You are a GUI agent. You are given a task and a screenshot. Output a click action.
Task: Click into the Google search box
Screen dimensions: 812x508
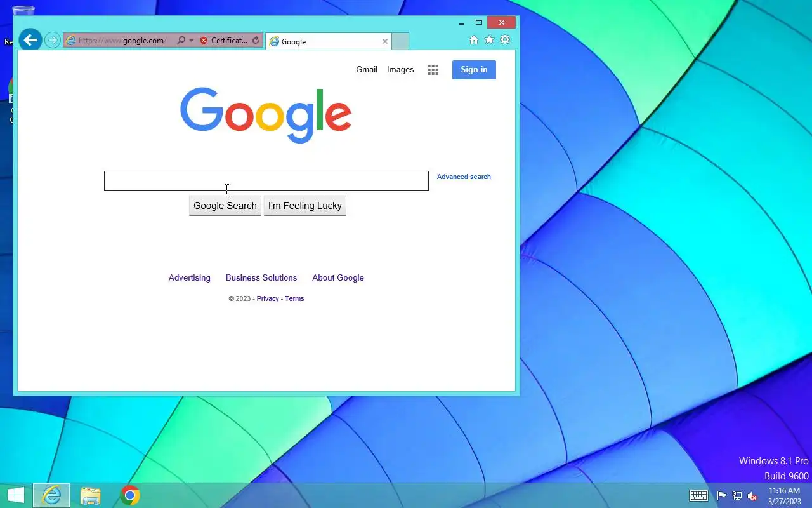pos(266,181)
